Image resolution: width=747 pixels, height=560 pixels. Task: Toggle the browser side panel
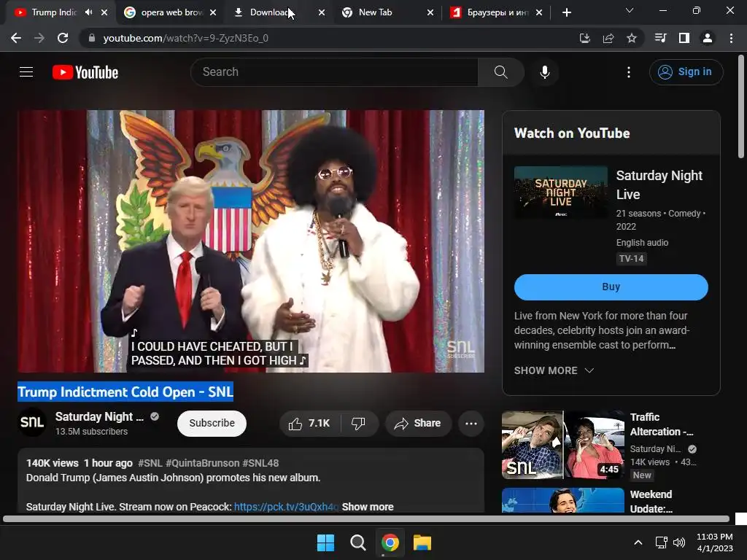coord(684,38)
